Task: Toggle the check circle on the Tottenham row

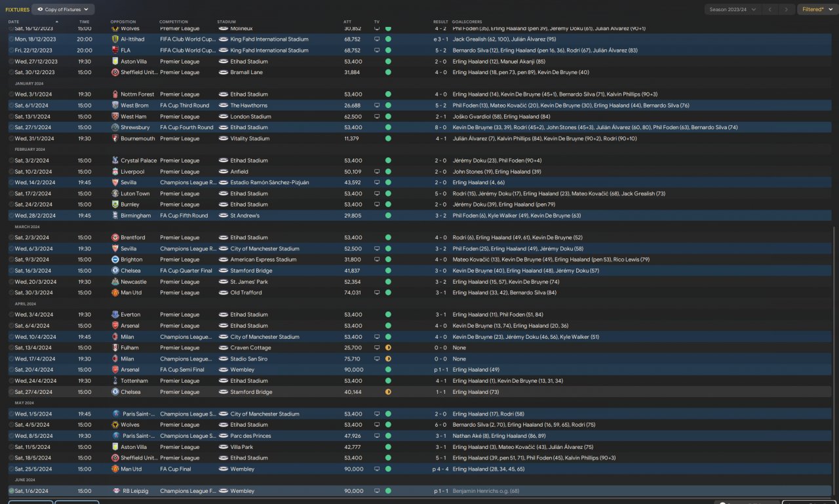Action: [11, 381]
